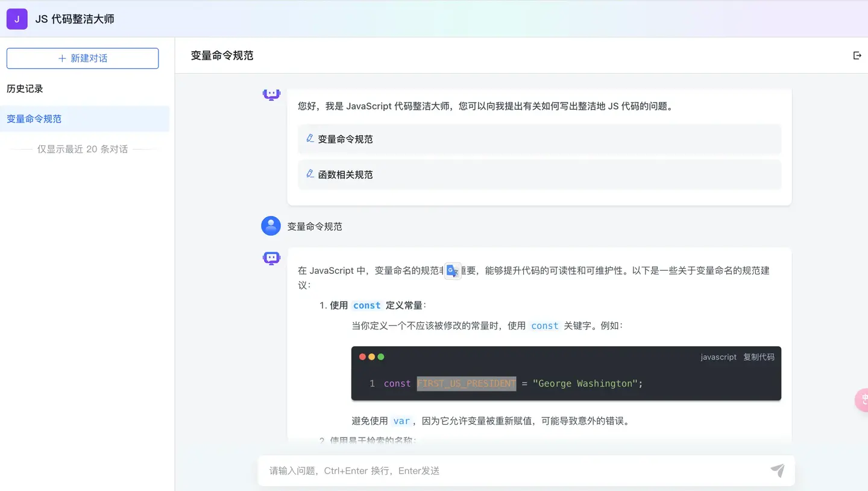The width and height of the screenshot is (868, 491).
Task: Click the send paper-plane icon
Action: (x=777, y=470)
